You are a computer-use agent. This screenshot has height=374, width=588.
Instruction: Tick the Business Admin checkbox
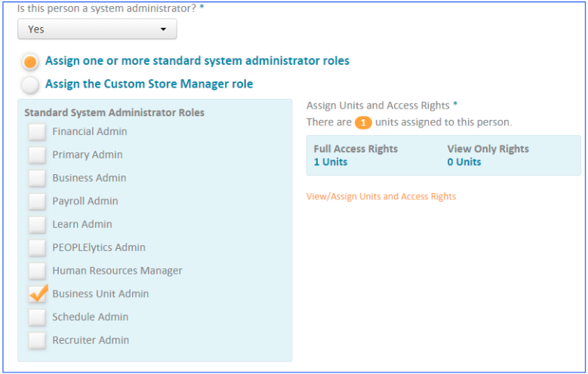point(37,179)
